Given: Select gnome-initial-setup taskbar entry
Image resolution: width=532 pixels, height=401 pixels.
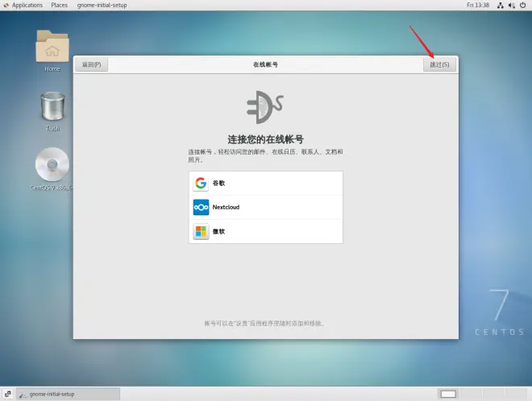Looking at the screenshot, I should (68, 394).
